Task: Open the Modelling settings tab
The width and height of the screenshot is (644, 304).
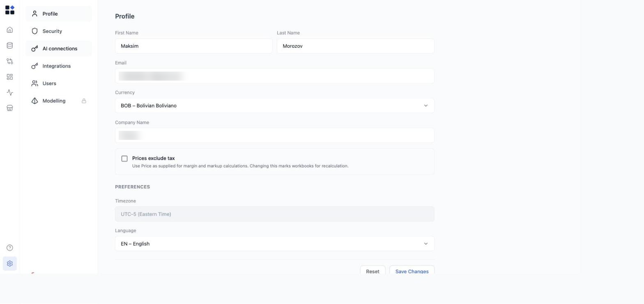Action: 59,101
